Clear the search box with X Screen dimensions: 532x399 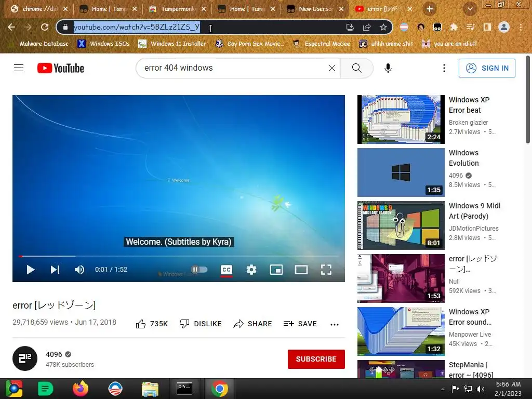[332, 68]
